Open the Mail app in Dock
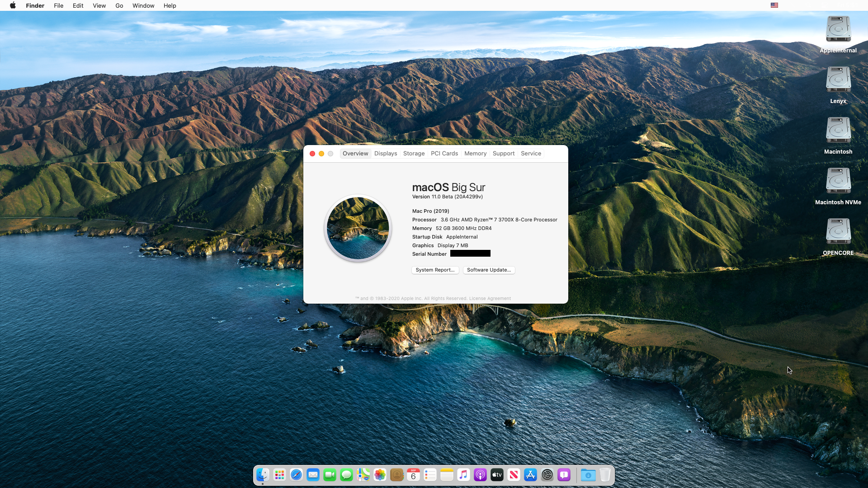 click(313, 475)
